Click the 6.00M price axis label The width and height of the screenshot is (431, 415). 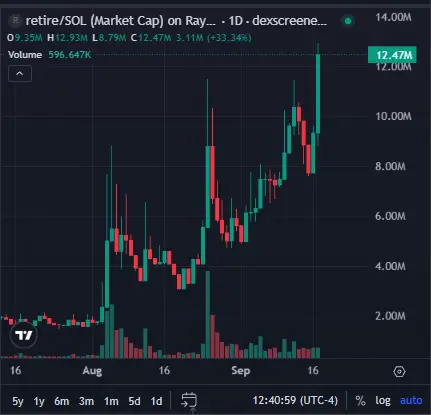point(390,216)
